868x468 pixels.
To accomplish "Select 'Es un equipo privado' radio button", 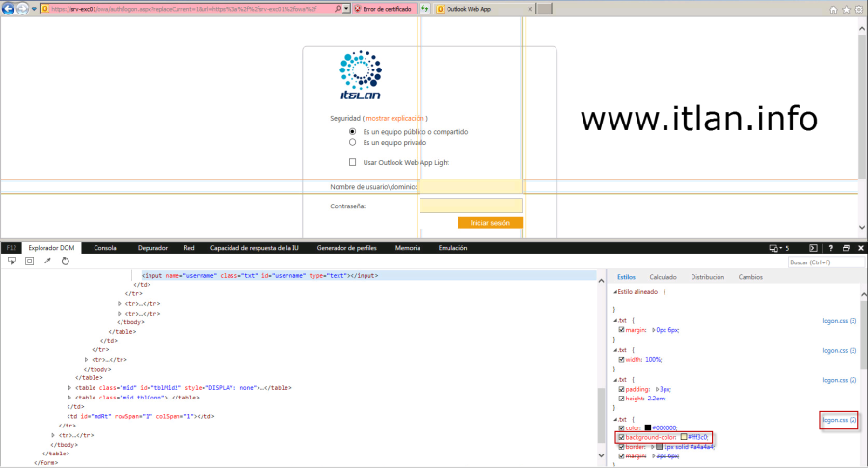I will (x=353, y=142).
